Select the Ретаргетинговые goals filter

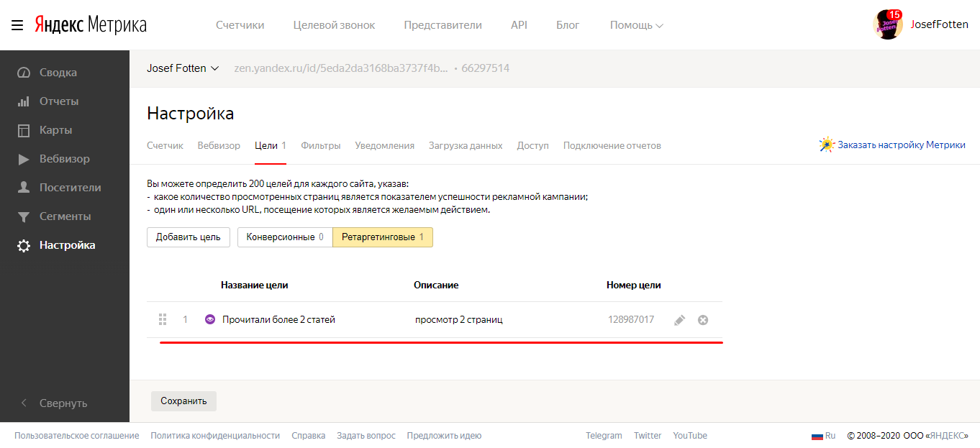click(x=382, y=237)
